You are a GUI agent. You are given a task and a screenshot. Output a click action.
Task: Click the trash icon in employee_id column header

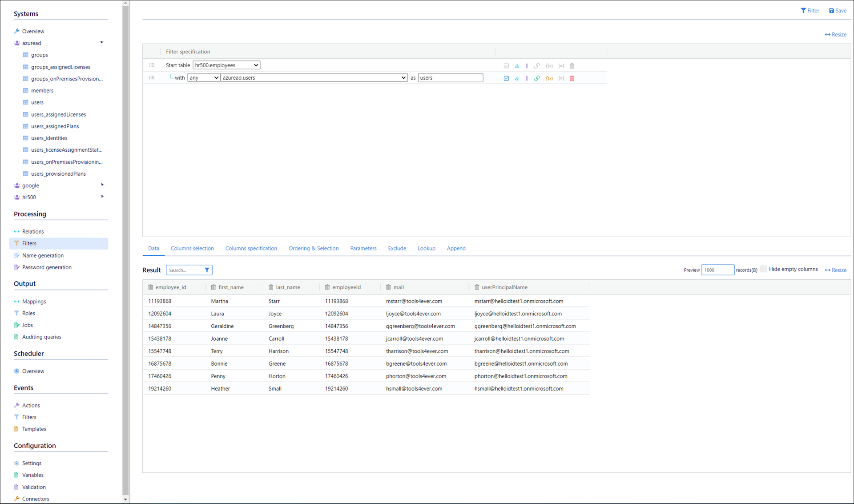tap(150, 287)
